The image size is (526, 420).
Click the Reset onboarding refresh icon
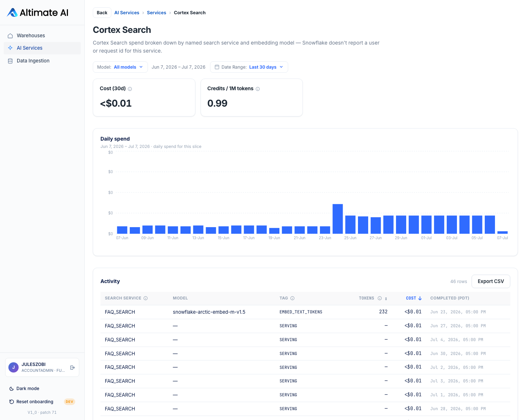point(12,402)
